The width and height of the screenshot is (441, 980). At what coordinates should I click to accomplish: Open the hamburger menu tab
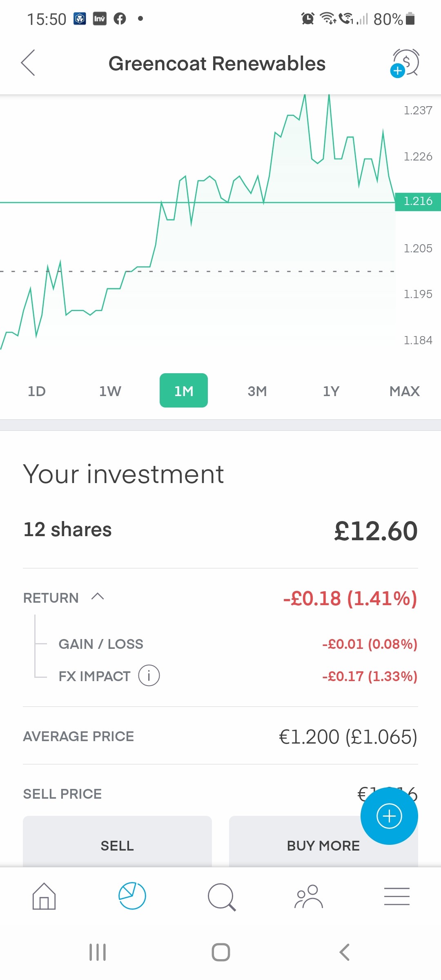click(x=396, y=896)
